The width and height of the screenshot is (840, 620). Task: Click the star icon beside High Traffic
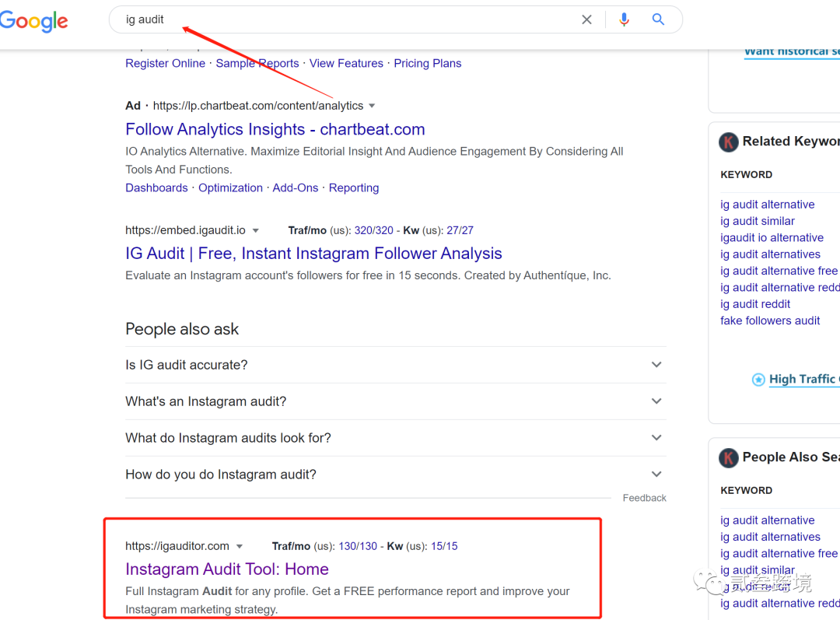click(x=758, y=380)
